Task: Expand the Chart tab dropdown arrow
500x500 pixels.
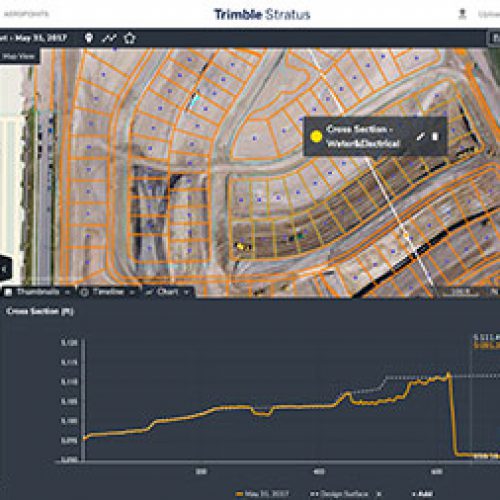Action: (x=186, y=292)
